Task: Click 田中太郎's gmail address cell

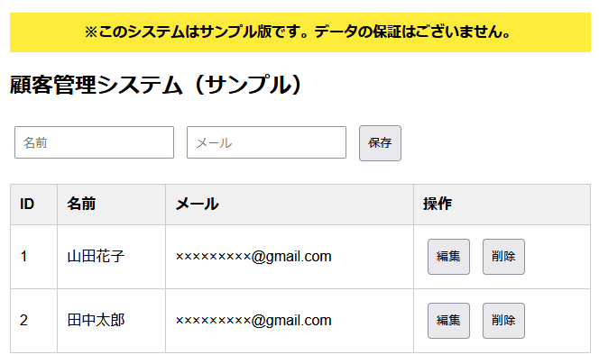Action: 253,321
